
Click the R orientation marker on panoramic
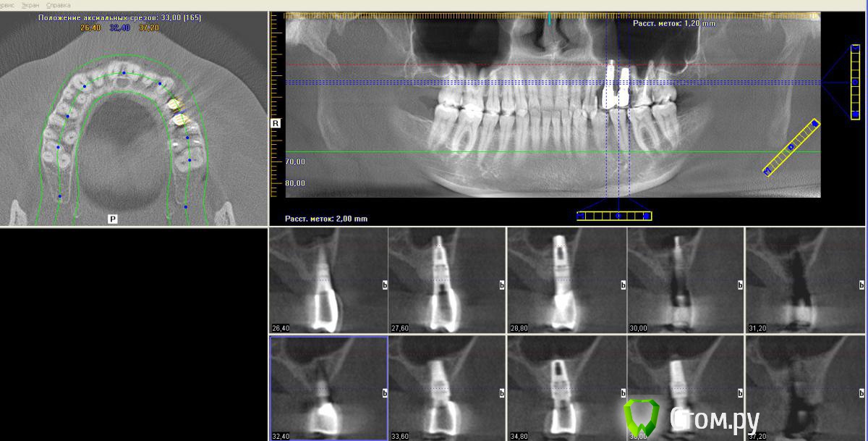point(276,123)
